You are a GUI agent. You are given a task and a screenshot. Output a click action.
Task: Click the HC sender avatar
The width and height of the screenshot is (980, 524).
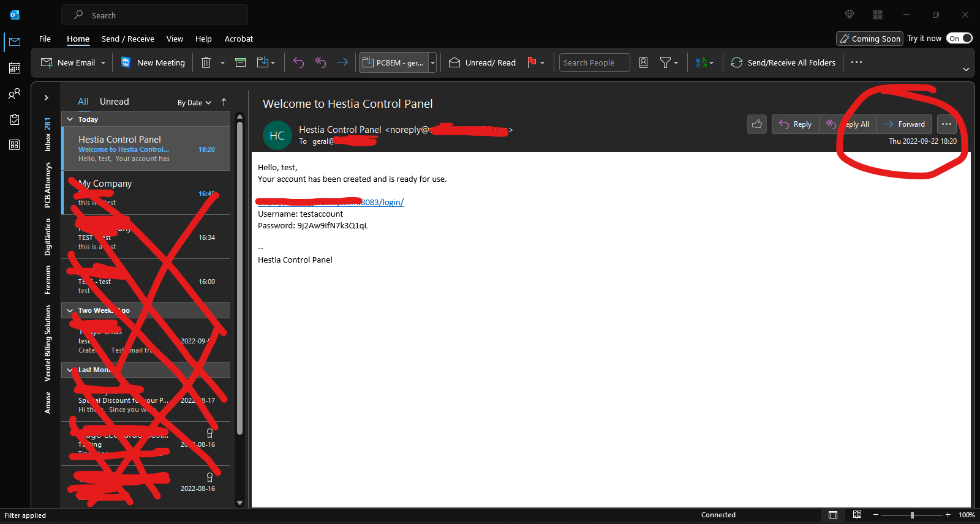point(277,135)
